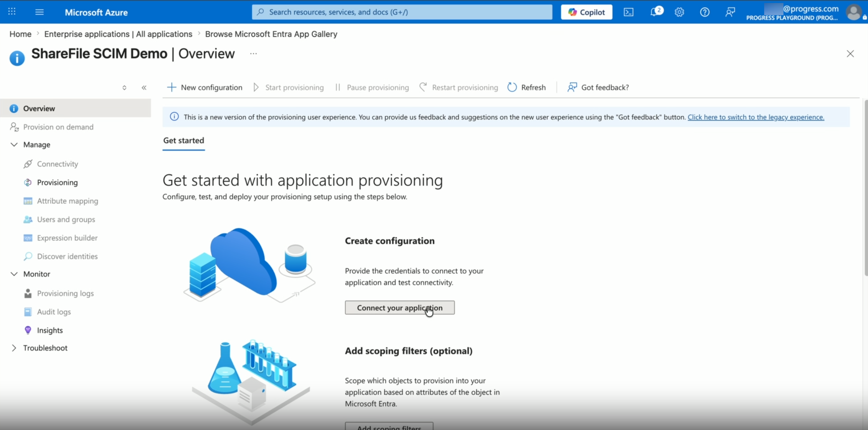The height and width of the screenshot is (430, 868).
Task: Click Got feedback? in the toolbar
Action: (598, 87)
